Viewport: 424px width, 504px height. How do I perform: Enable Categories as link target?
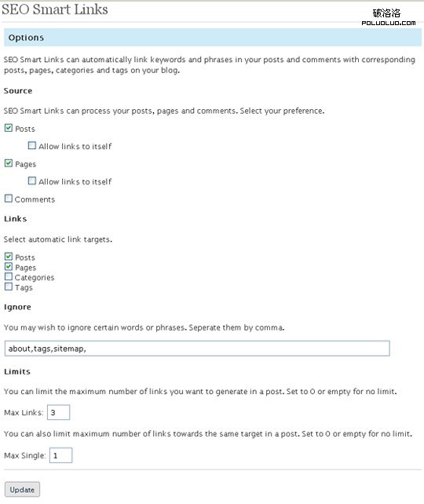pos(9,276)
